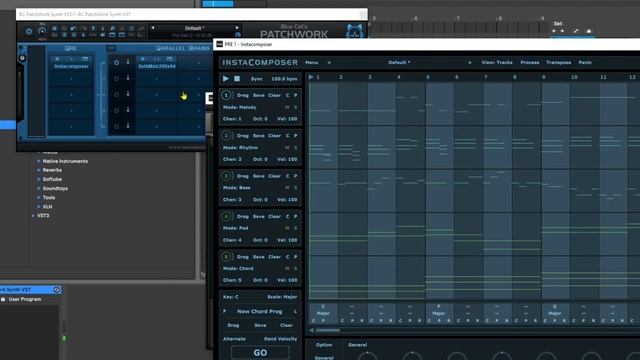Image resolution: width=640 pixels, height=360 pixels.
Task: Stop playback in InstaComposer
Action: click(x=237, y=78)
